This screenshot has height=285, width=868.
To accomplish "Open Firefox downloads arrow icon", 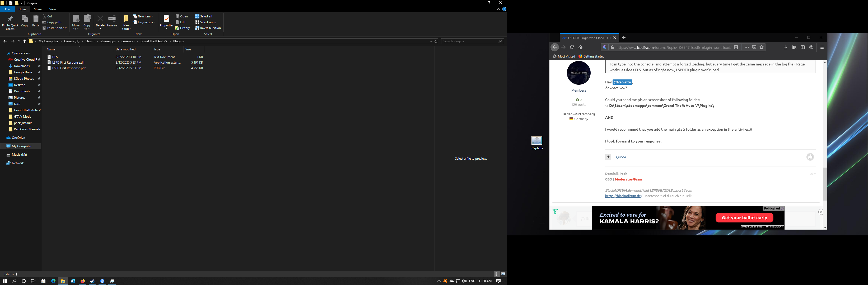I will 786,47.
